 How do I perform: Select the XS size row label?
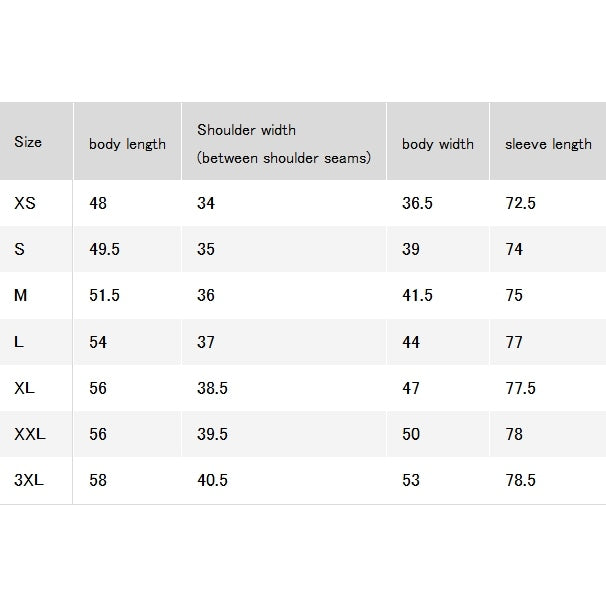click(25, 203)
